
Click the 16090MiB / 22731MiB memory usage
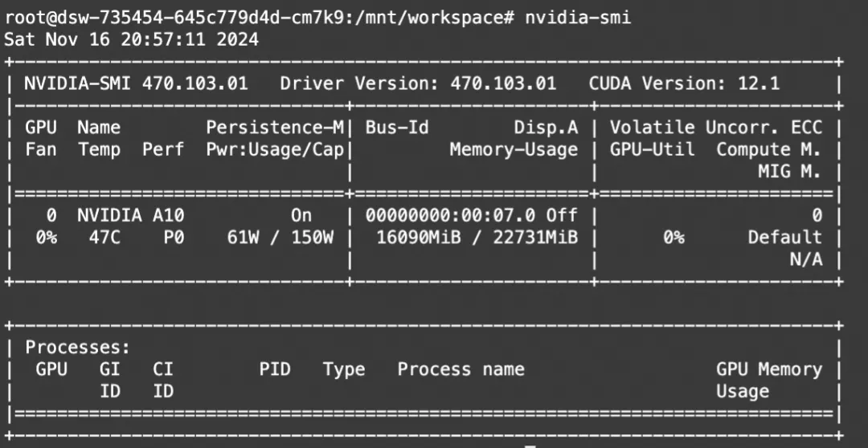pos(477,237)
